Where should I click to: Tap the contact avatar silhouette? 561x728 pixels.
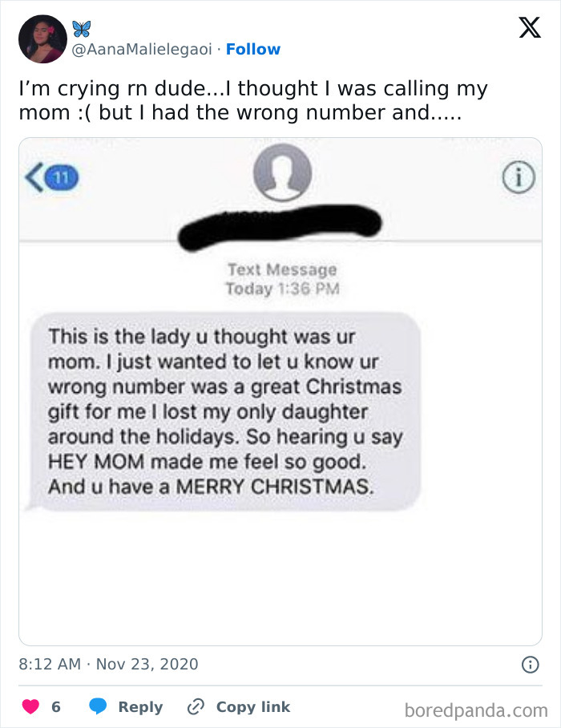(x=282, y=172)
